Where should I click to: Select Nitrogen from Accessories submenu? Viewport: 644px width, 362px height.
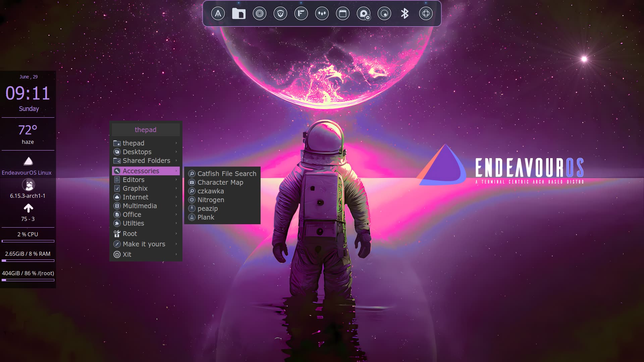coord(211,200)
